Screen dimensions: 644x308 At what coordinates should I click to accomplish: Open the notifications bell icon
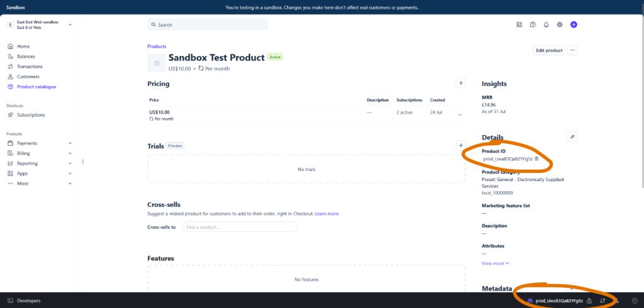coord(546,25)
